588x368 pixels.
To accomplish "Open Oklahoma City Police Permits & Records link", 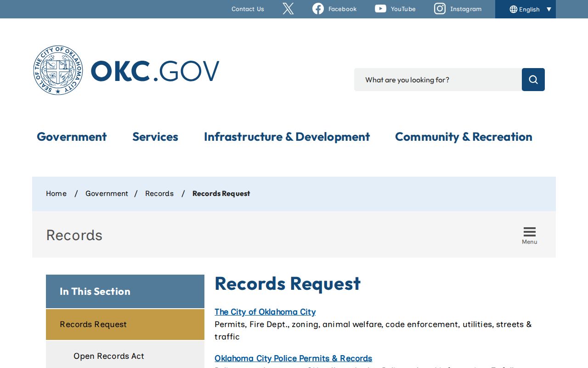I will pyautogui.click(x=293, y=358).
